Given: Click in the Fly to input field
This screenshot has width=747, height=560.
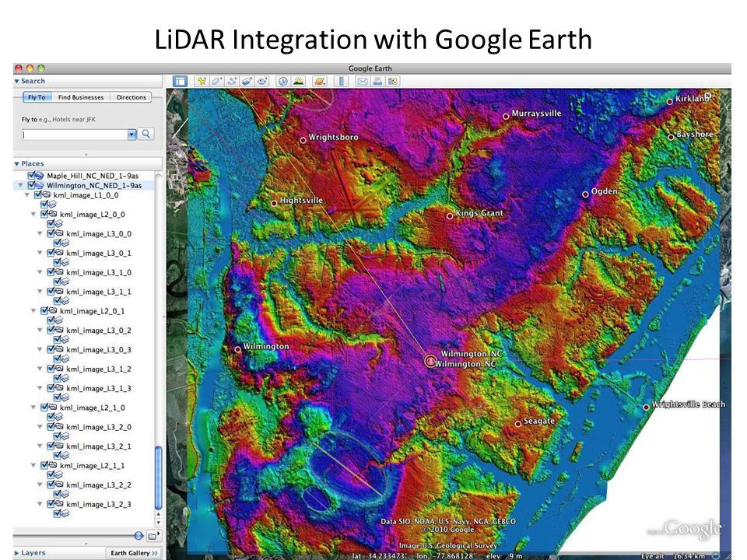Looking at the screenshot, I should tap(75, 135).
